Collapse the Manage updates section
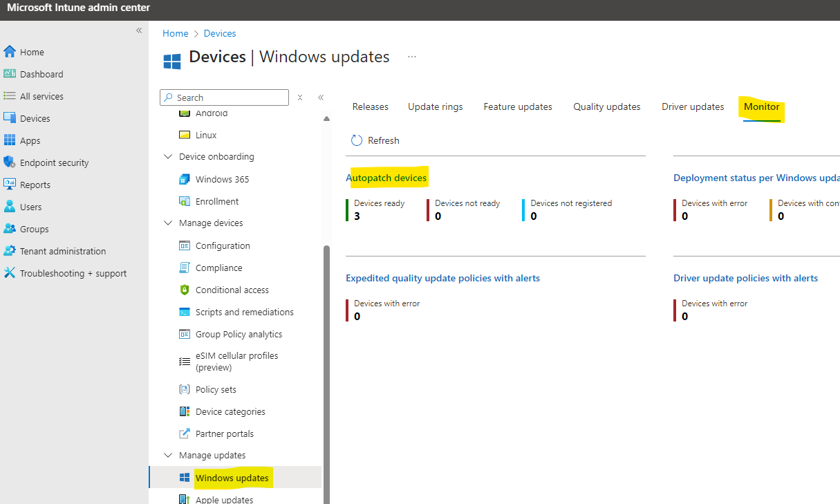 (x=168, y=456)
